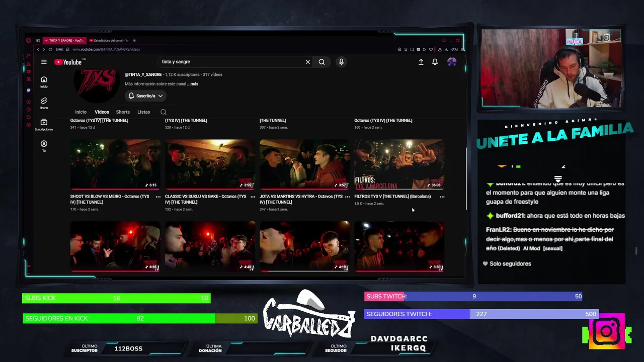Click the SEGUIDORES TWITCH progress bar
This screenshot has width=644, height=362.
481,314
